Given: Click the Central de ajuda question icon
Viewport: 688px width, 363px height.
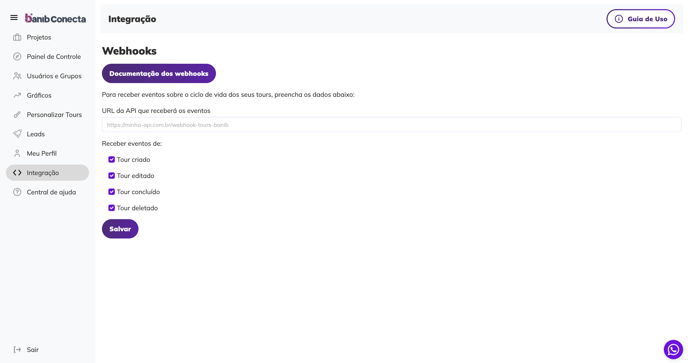Looking at the screenshot, I should pos(17,192).
